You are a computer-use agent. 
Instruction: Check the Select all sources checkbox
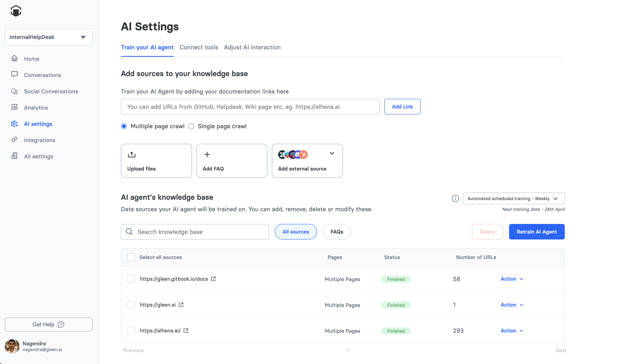click(x=131, y=257)
